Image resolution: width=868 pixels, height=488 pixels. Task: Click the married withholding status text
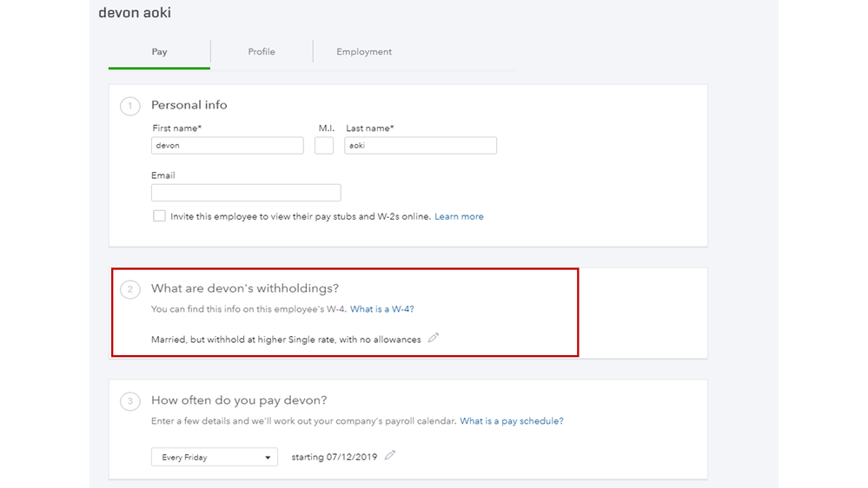[x=286, y=340]
